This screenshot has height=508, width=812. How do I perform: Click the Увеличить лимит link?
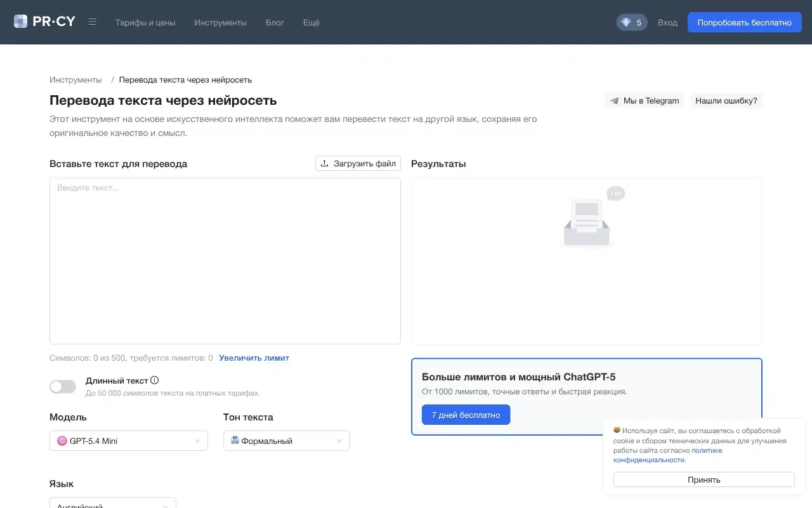coord(254,358)
